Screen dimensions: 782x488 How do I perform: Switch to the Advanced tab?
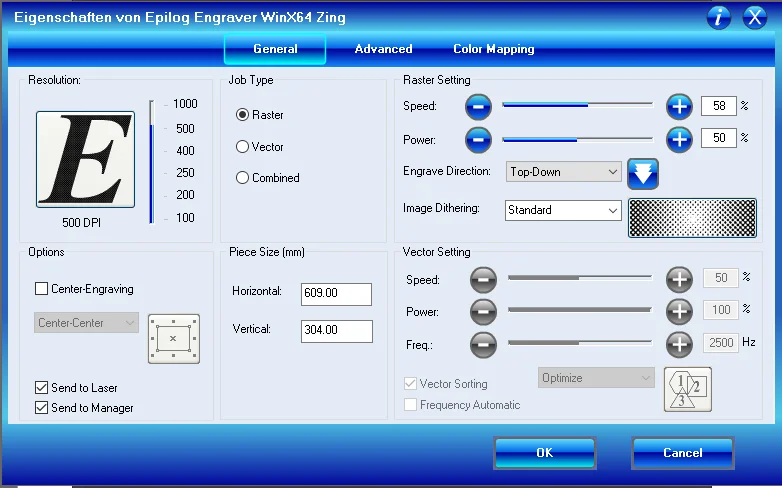coord(383,49)
